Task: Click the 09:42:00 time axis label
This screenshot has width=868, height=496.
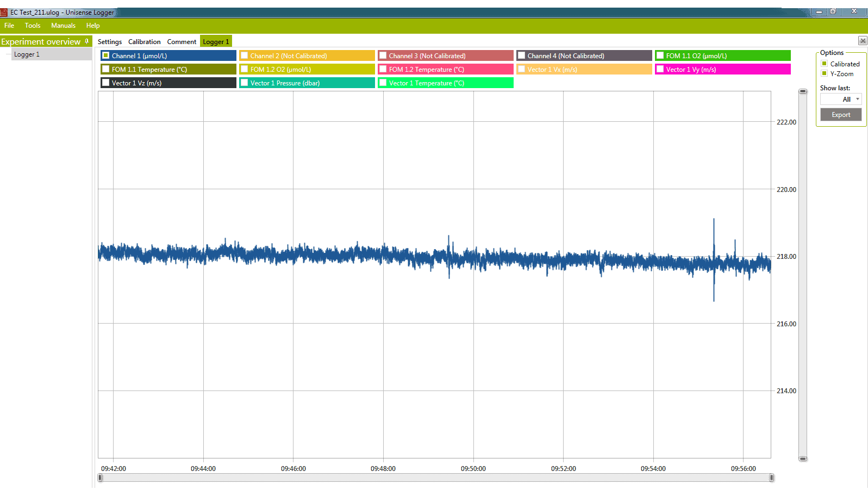Action: pos(114,469)
